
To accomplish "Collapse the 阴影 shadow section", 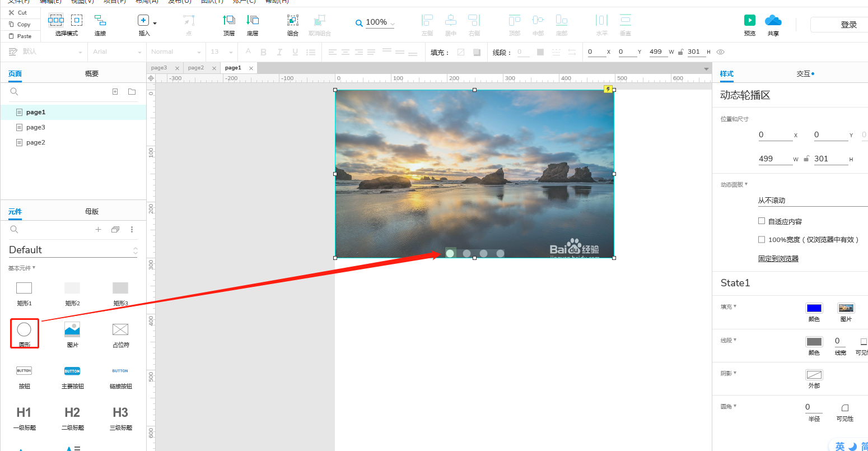I will point(729,373).
